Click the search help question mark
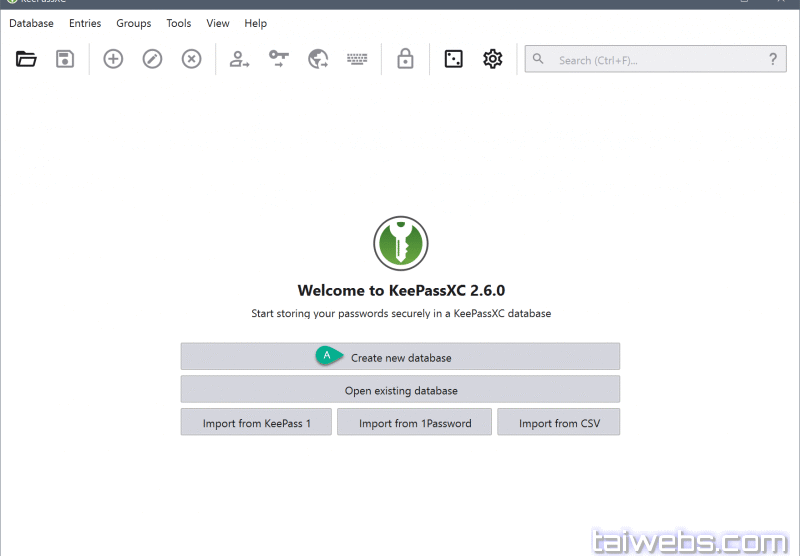This screenshot has width=800, height=556. pos(773,59)
